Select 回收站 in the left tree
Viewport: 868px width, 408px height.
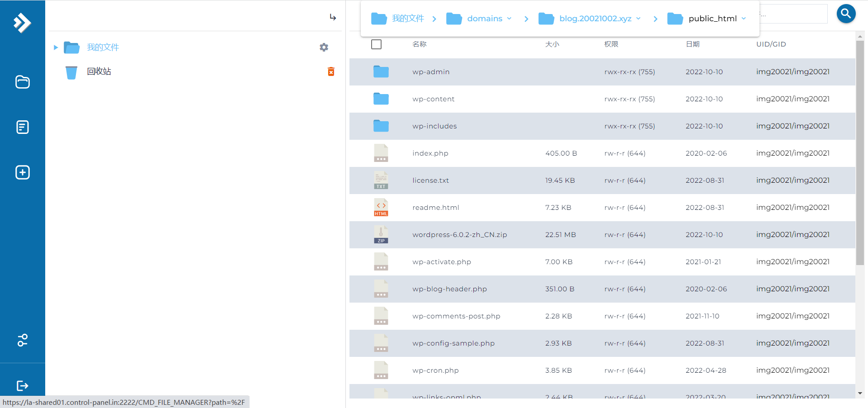tap(99, 71)
